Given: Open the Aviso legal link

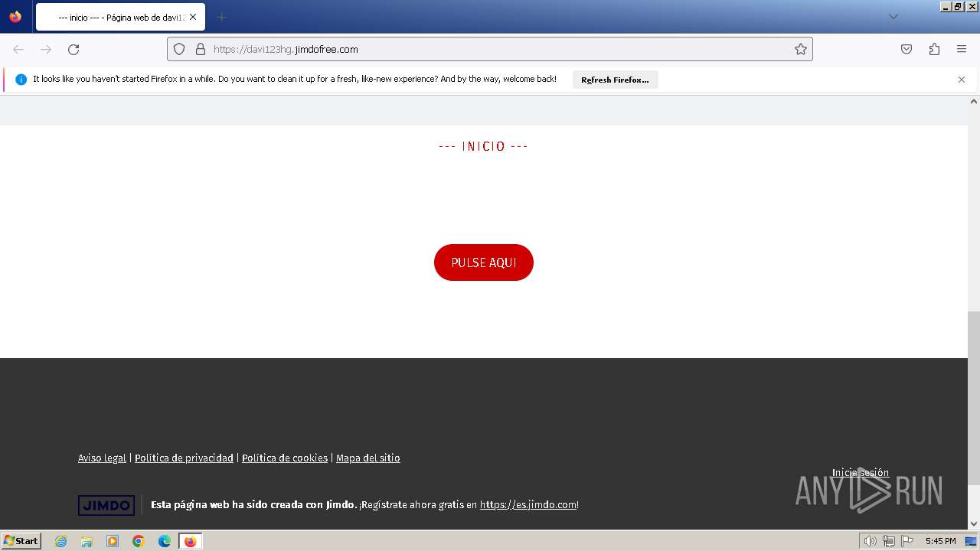Looking at the screenshot, I should click(102, 458).
